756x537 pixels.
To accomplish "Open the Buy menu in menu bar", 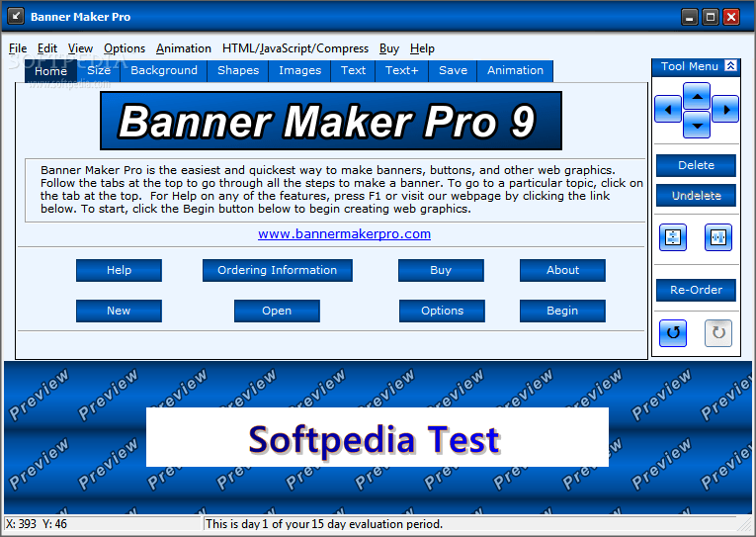I will (x=389, y=48).
